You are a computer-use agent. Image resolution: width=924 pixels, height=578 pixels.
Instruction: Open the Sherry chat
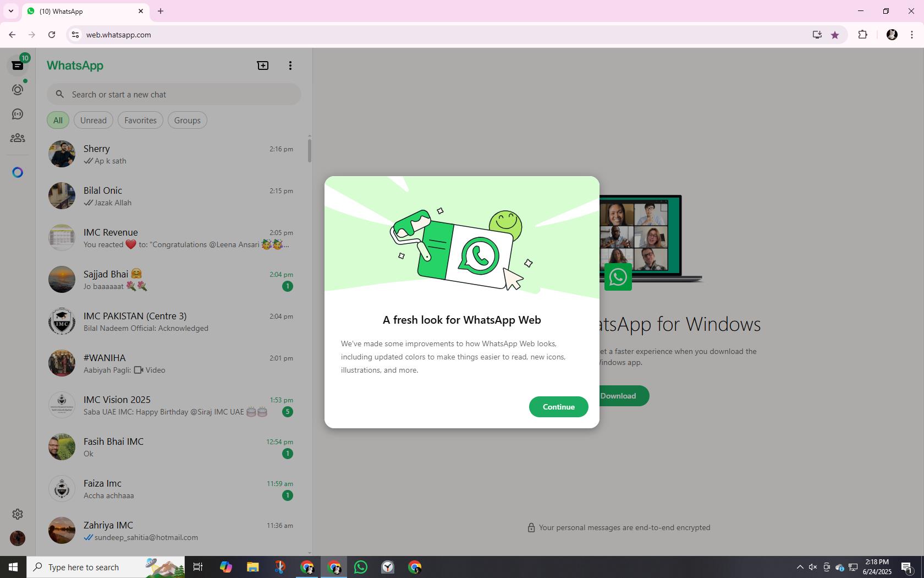click(172, 154)
